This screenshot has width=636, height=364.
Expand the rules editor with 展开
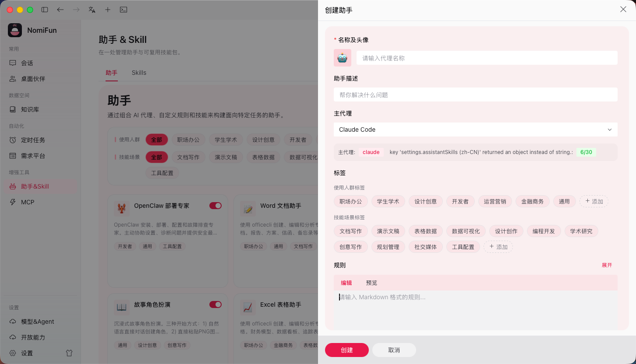pyautogui.click(x=607, y=265)
